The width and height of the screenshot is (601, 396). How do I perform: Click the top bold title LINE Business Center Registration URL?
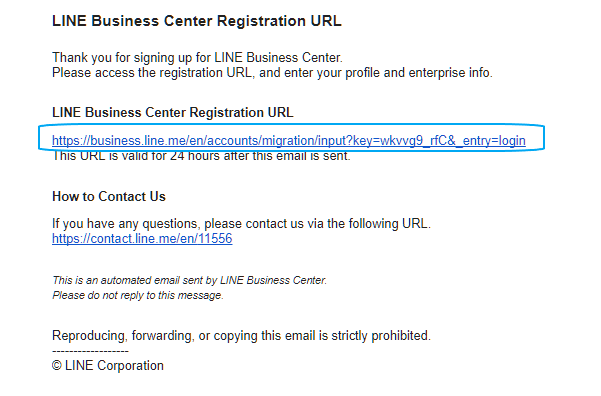197,21
